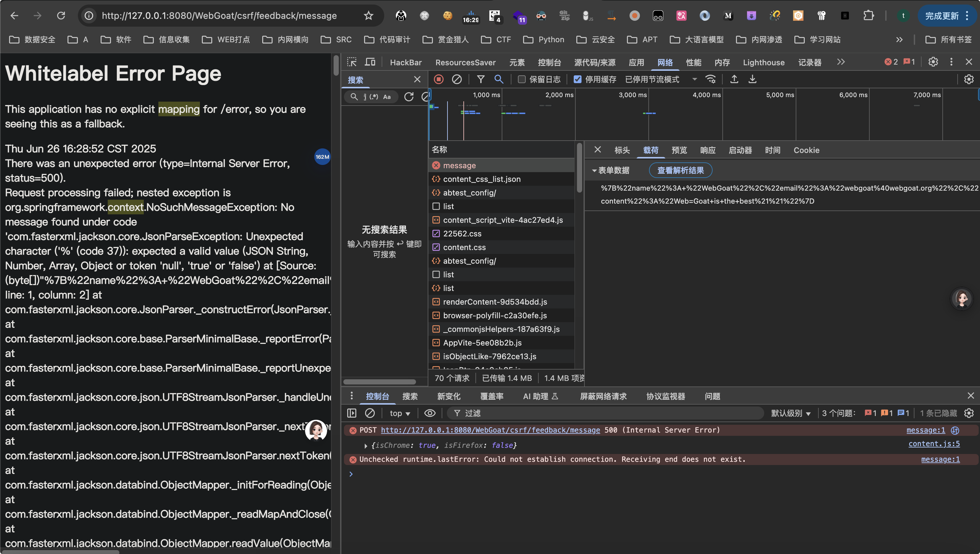
Task: Reload the current page
Action: tap(61, 16)
